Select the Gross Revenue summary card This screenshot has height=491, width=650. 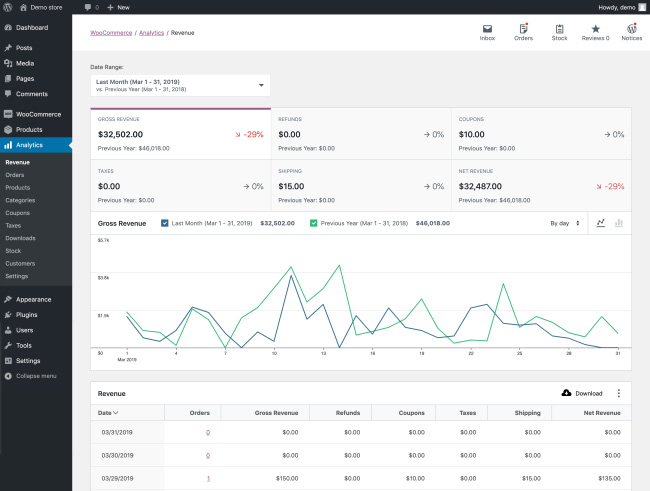coord(181,134)
